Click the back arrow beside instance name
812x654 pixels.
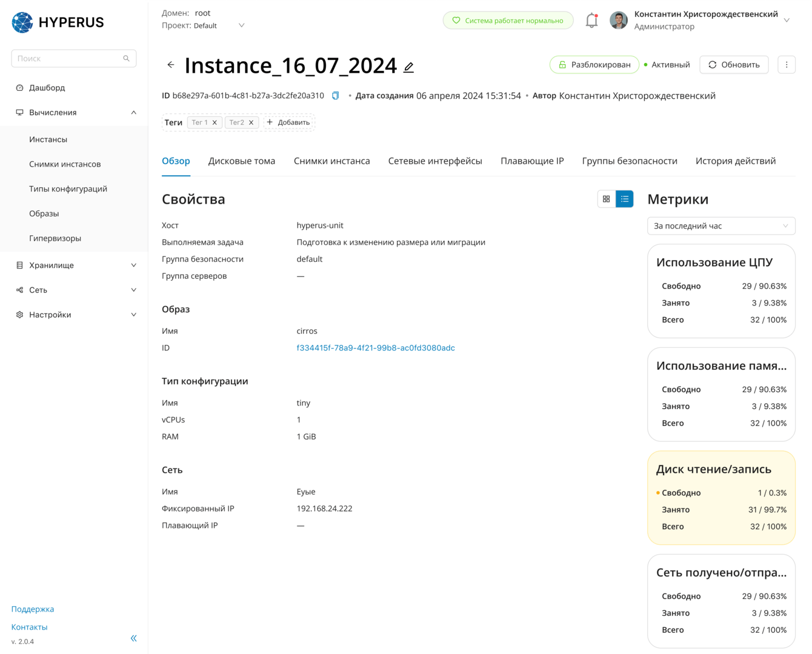coord(171,65)
